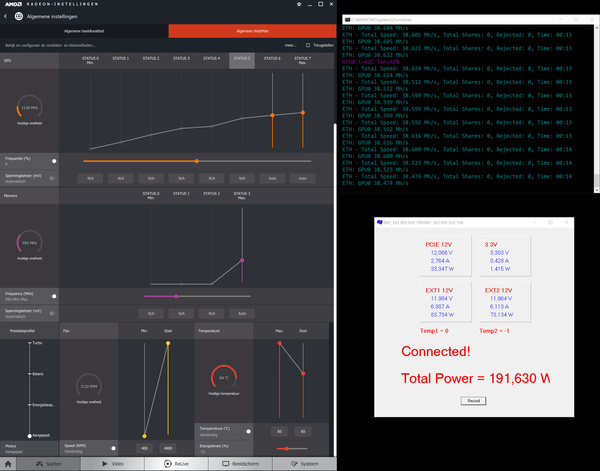Image resolution: width=600 pixels, height=471 pixels.
Task: Toggle Memory Frequency (MHz) switch
Action: 54,296
